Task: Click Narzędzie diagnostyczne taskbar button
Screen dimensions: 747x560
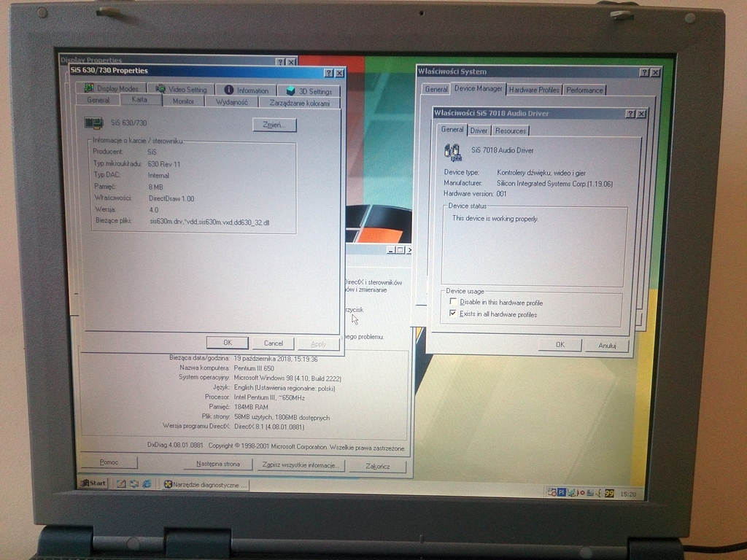Action: [x=205, y=485]
